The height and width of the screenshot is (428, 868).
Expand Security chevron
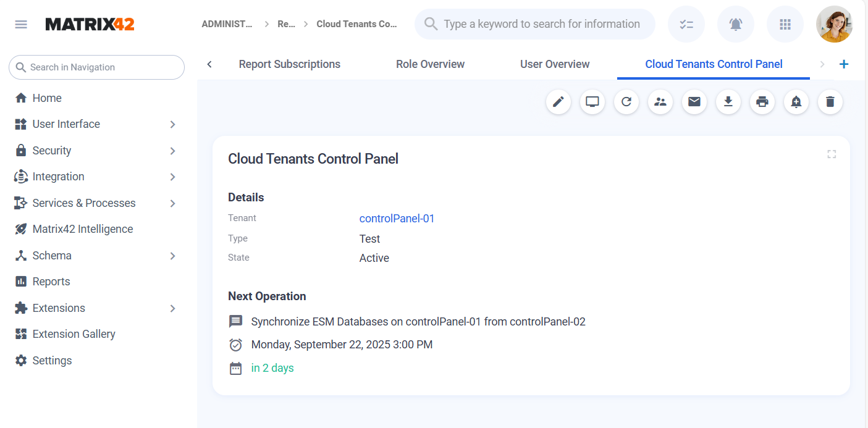tap(172, 151)
